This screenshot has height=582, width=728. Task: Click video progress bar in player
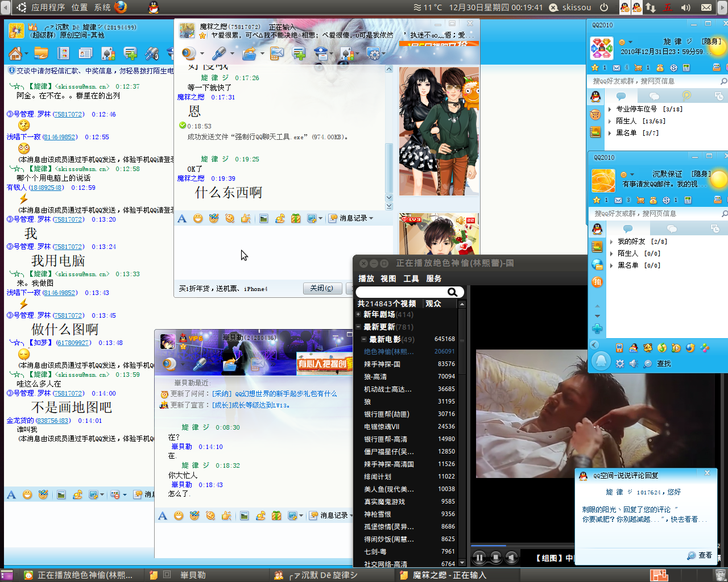(x=522, y=546)
